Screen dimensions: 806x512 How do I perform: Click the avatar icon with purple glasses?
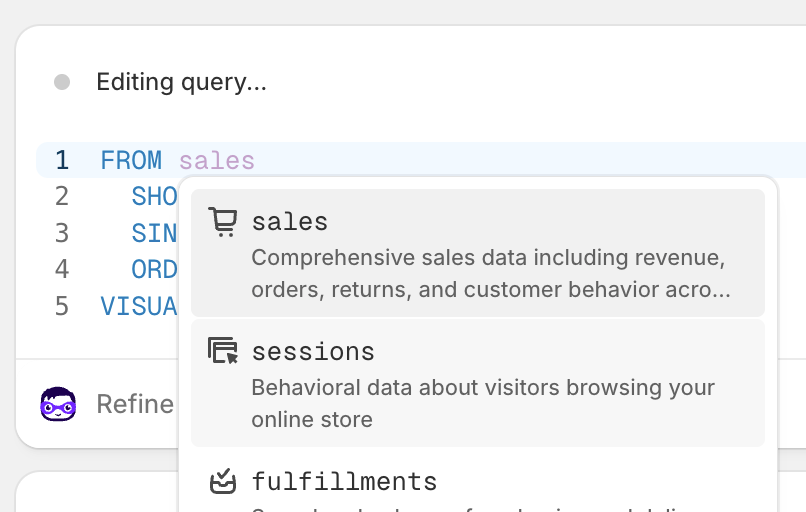pos(58,404)
